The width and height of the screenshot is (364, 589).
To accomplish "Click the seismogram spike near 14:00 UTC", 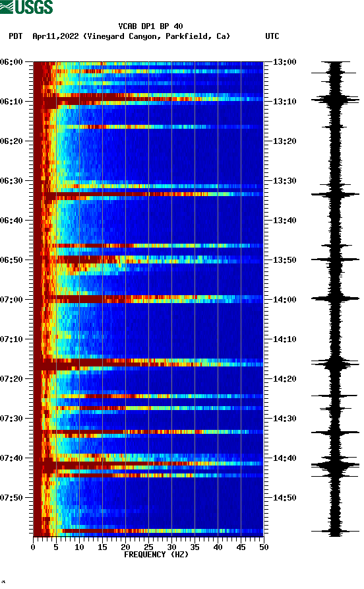I will click(335, 299).
